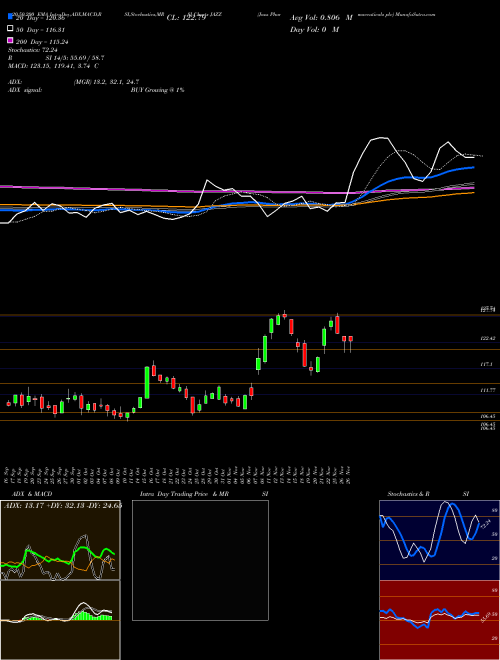Open the blue Stochastics oscillator chart

(439, 540)
